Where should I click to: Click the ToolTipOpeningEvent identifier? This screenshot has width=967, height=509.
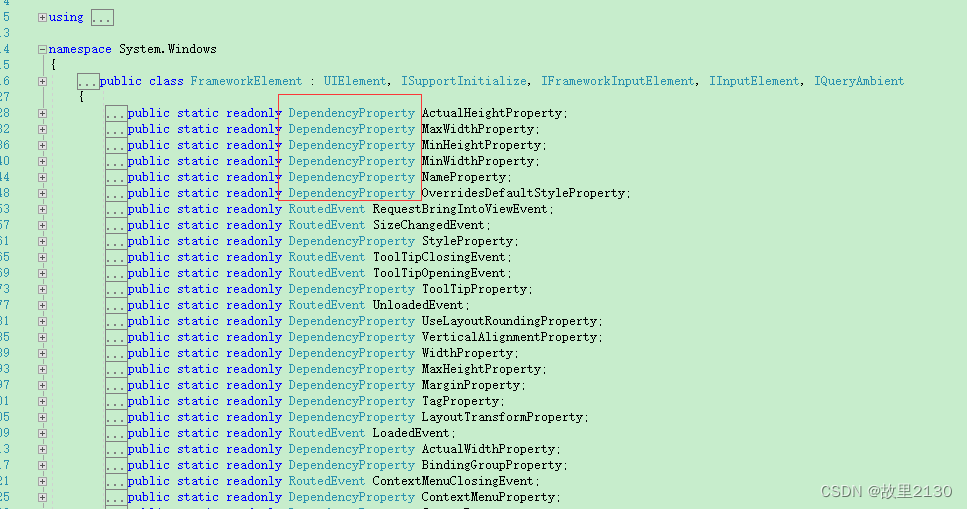(439, 273)
